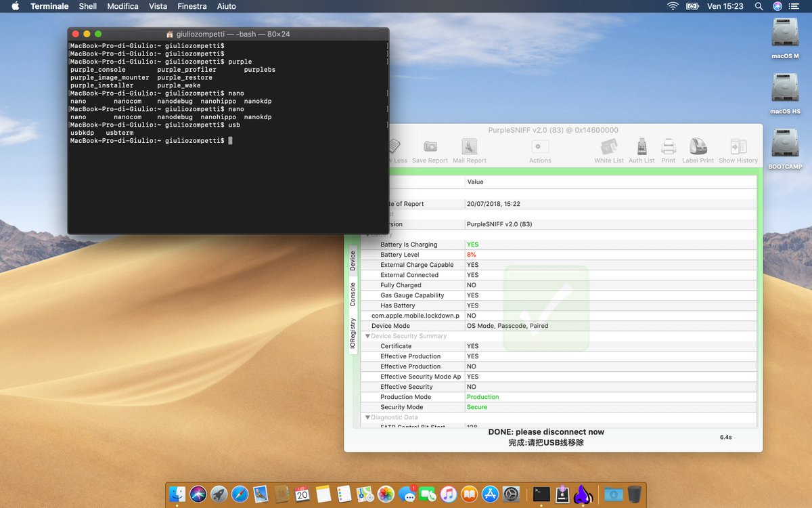The image size is (812, 508).
Task: Collapse the Device Security Summary section
Action: (368, 336)
